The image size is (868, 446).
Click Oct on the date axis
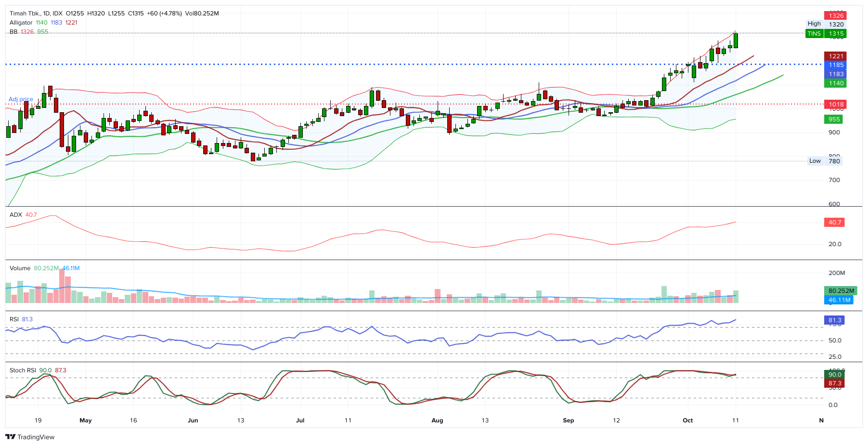687,420
